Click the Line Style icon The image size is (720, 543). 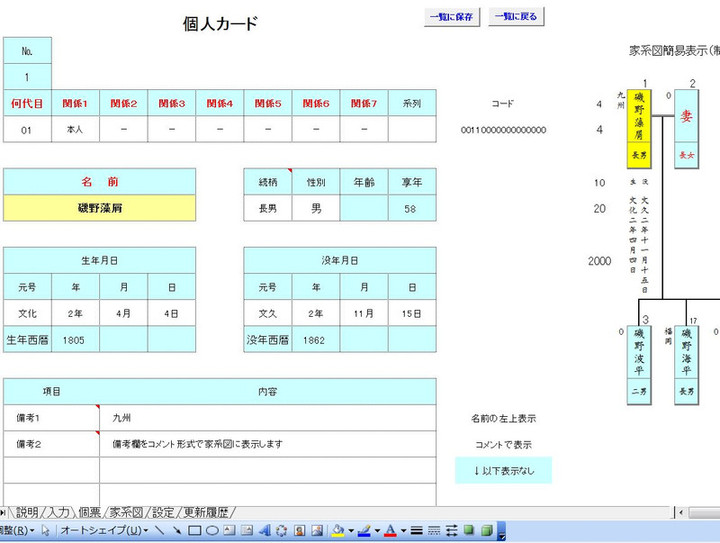[417, 531]
